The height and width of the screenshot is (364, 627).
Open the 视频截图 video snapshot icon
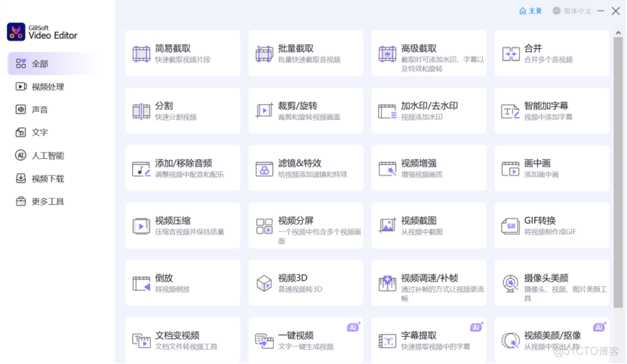(388, 226)
